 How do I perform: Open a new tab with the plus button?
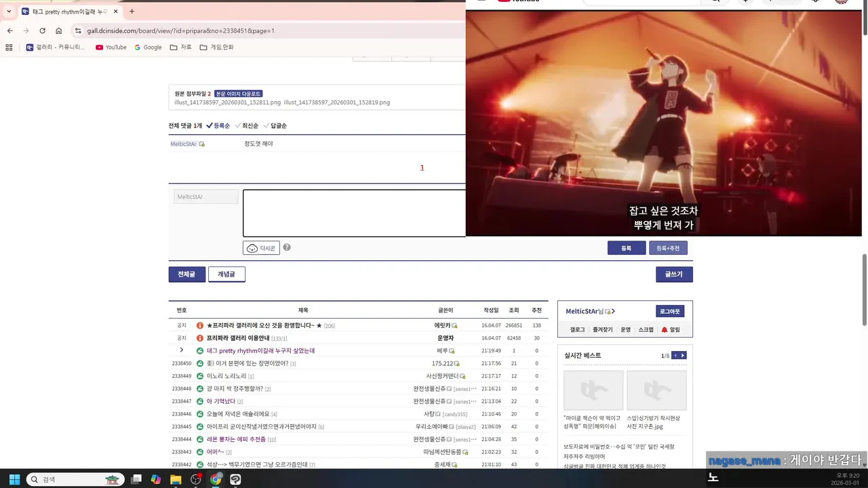pos(132,12)
